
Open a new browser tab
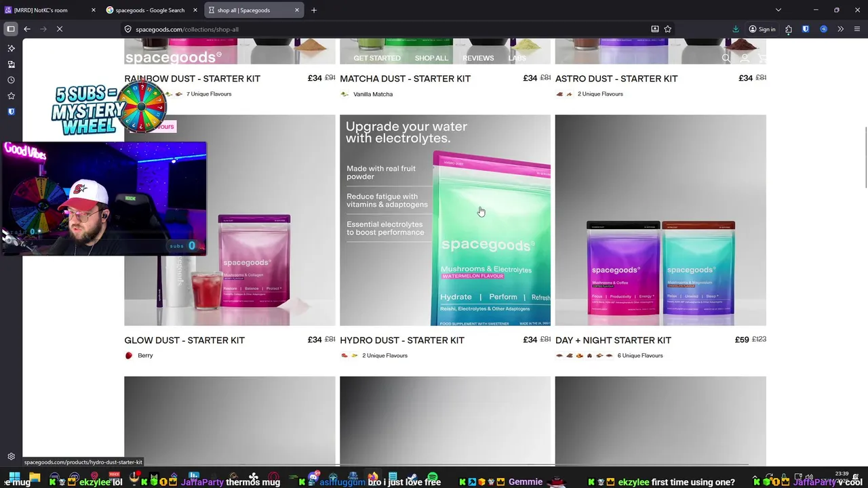pyautogui.click(x=314, y=10)
